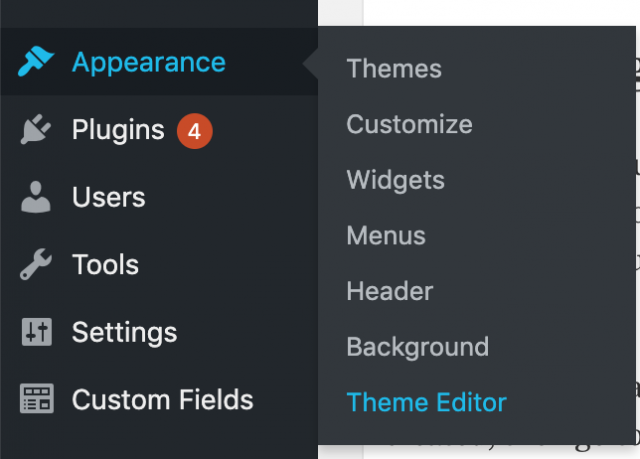Select Background in the submenu

417,347
